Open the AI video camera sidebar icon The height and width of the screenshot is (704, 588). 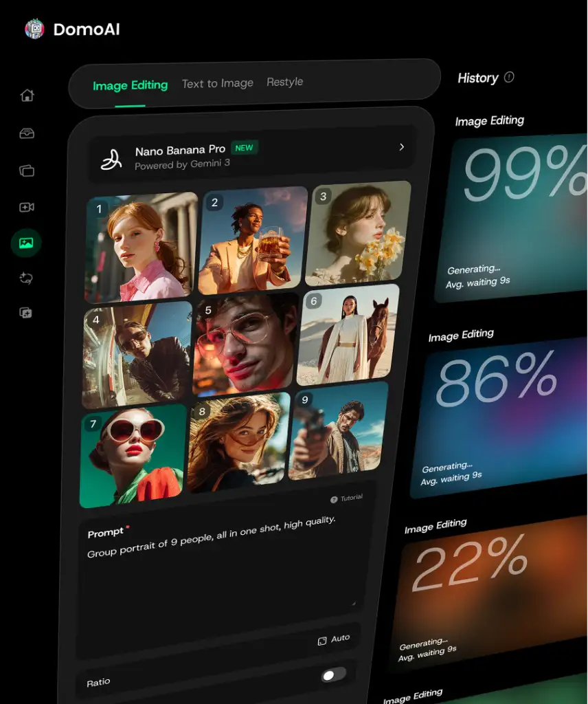tap(27, 207)
